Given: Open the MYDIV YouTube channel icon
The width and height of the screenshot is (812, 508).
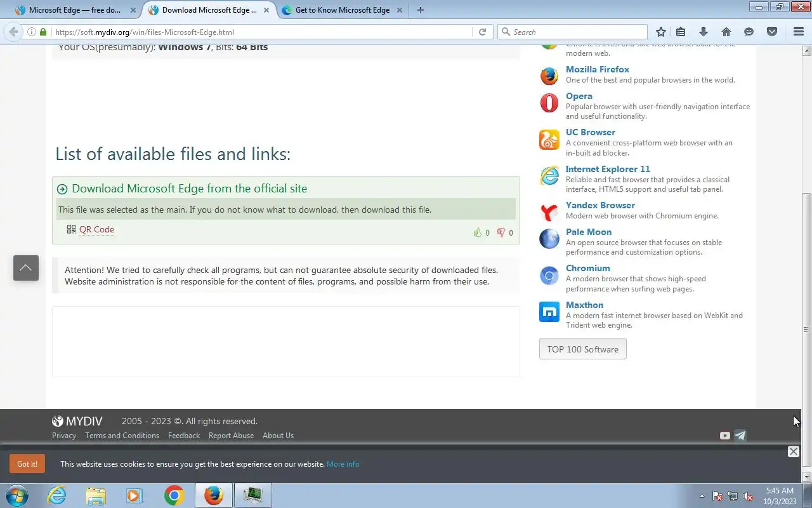Looking at the screenshot, I should [725, 436].
